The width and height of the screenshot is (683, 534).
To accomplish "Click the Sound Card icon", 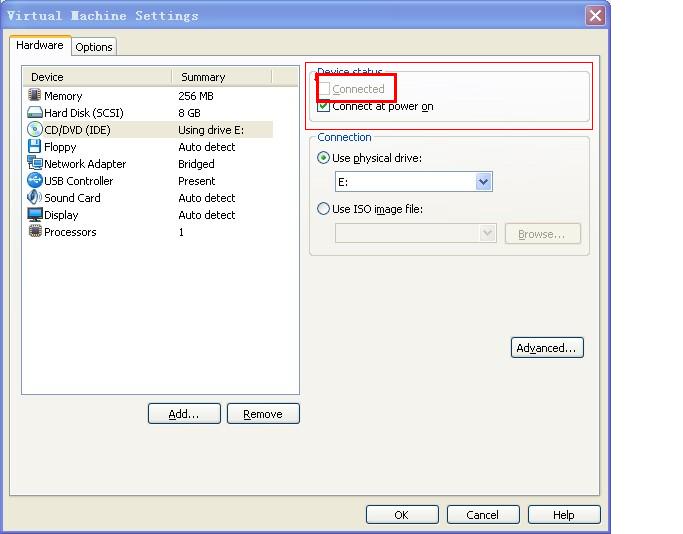I will (x=35, y=198).
